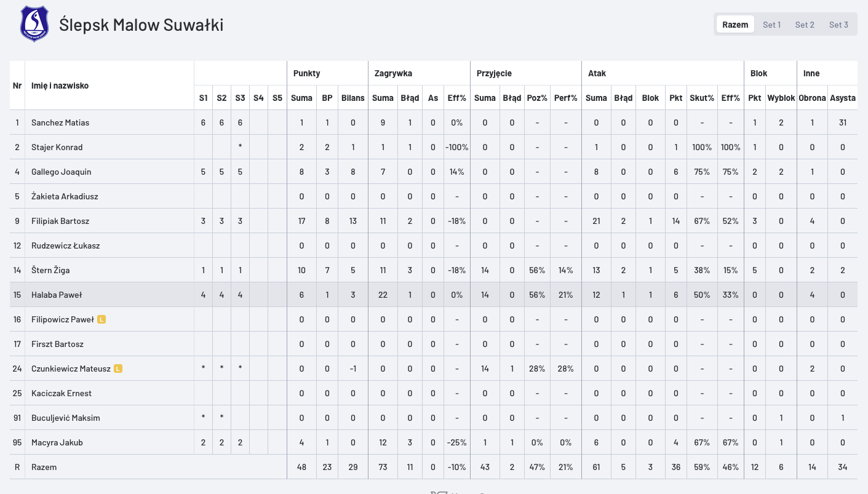Click the libero badge next to Filipowicz Paweł
The height and width of the screenshot is (494, 868).
tap(102, 319)
